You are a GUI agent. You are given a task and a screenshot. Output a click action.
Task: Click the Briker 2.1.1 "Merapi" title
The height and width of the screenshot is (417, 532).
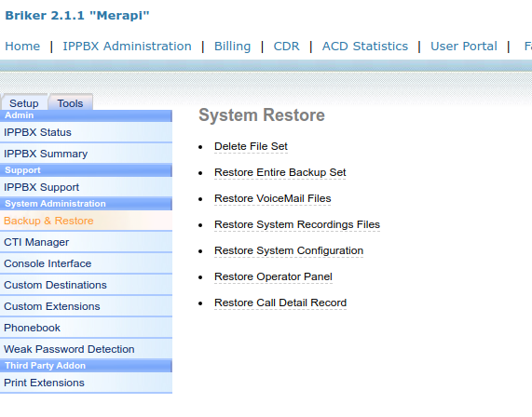click(77, 16)
